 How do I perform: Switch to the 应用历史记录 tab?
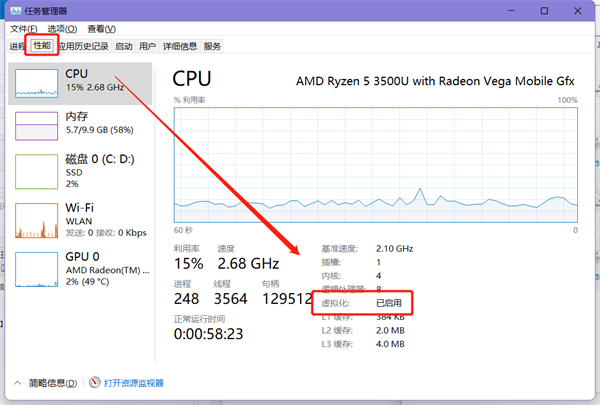pos(83,46)
